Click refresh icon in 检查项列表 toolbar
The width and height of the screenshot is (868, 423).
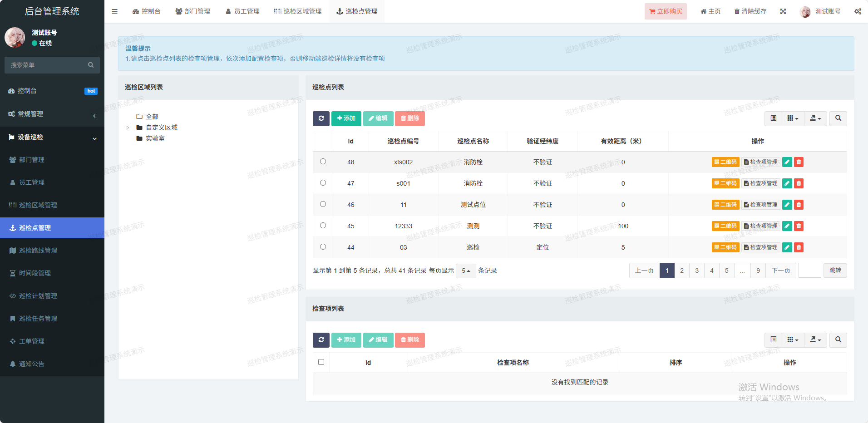tap(321, 340)
